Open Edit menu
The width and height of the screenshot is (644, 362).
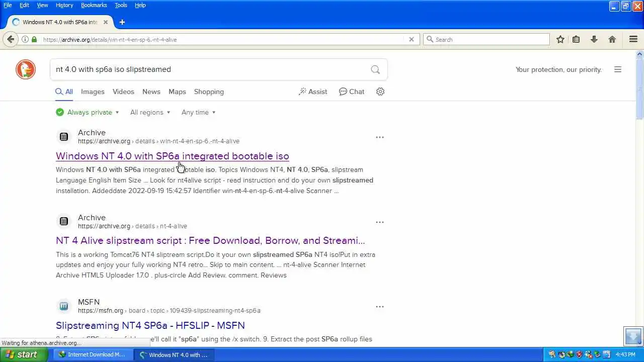(x=24, y=5)
